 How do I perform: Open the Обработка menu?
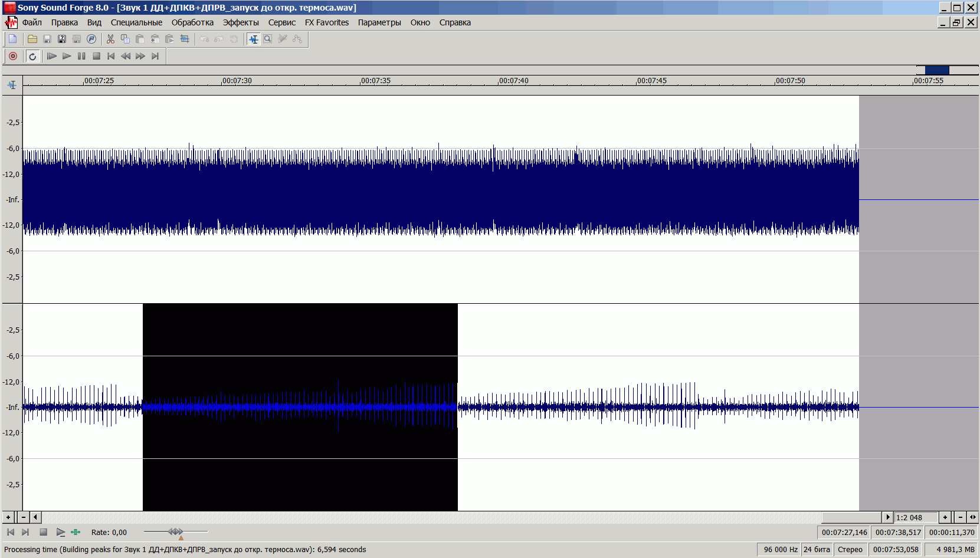[192, 22]
